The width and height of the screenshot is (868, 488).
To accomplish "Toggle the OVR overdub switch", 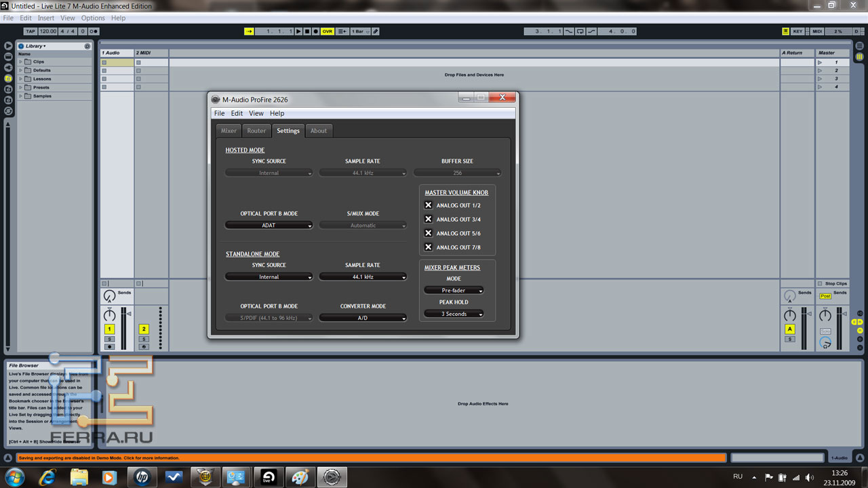I will (x=327, y=31).
